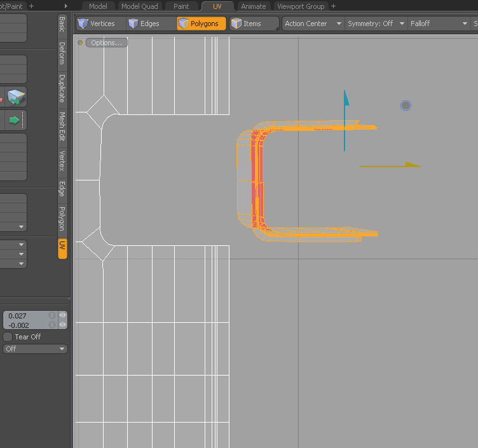The height and width of the screenshot is (448, 478).
Task: Switch to Edges selection mode
Action: (151, 24)
